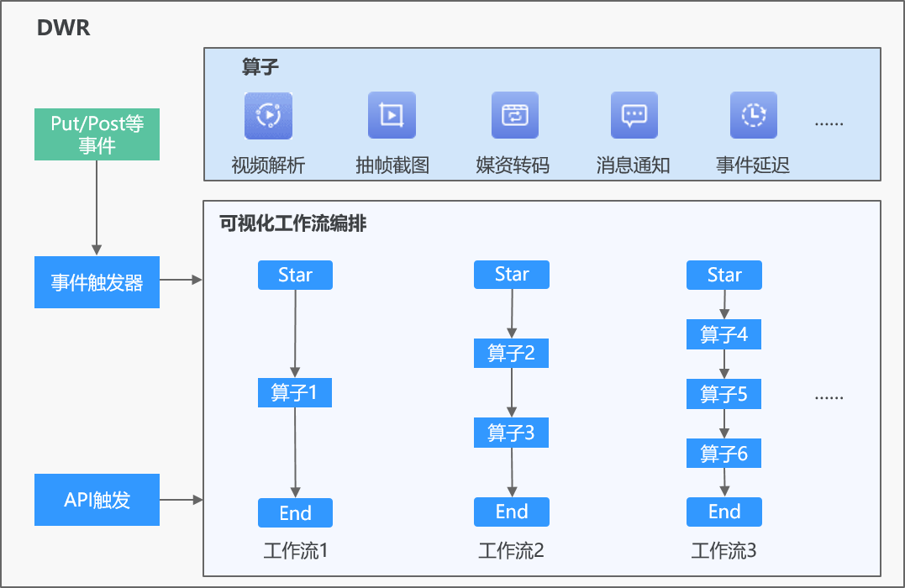Click the 工作流3 caption
The height and width of the screenshot is (588, 905).
723,550
